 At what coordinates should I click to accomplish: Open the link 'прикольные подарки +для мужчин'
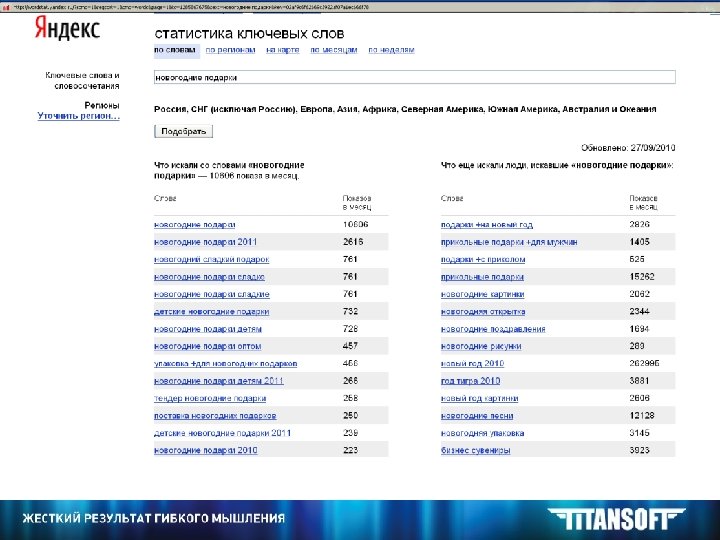pyautogui.click(x=509, y=242)
